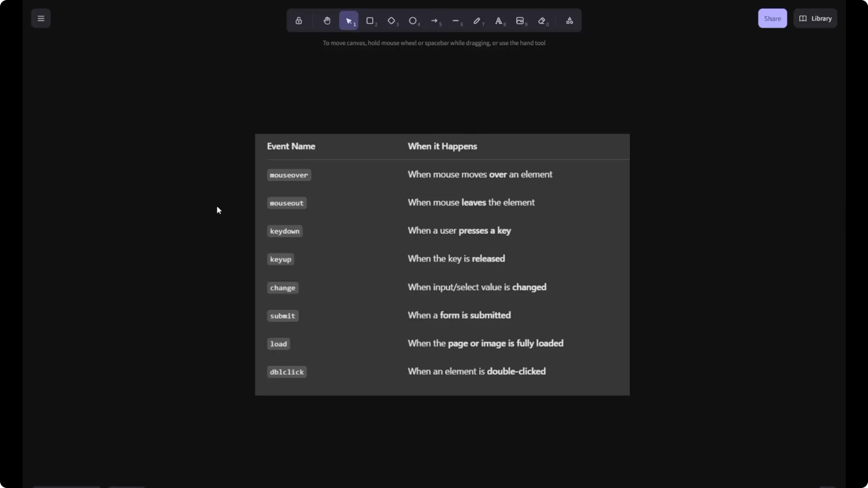Click the keydown event tag
Viewport: 868px width, 488px height.
pos(284,231)
